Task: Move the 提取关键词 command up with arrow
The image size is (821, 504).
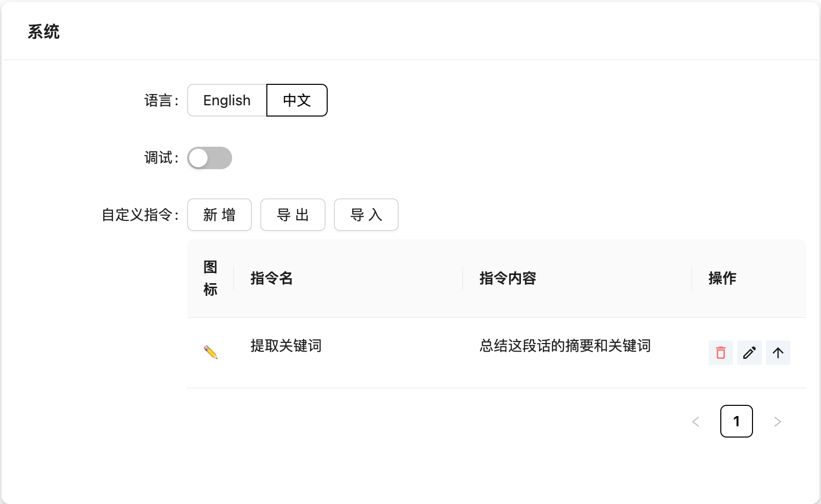Action: pos(778,353)
